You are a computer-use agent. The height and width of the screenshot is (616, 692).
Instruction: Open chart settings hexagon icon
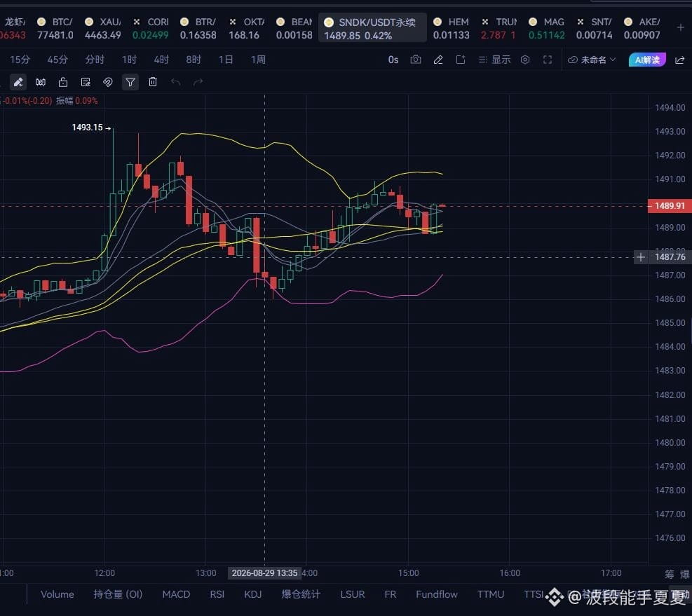(524, 60)
